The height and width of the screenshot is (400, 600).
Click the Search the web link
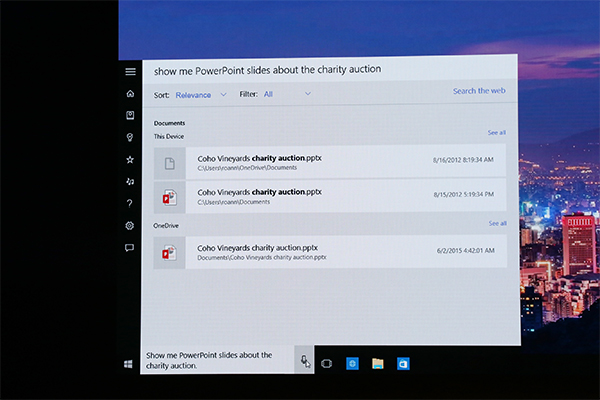[x=479, y=91]
